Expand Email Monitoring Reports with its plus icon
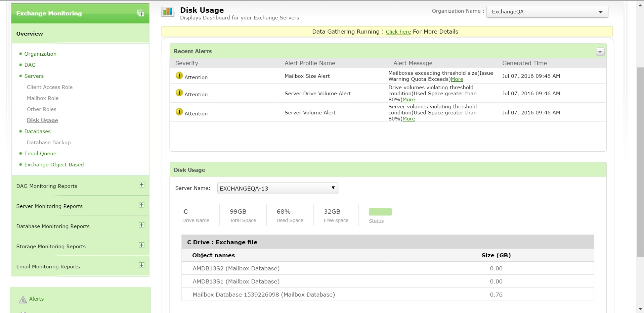The image size is (644, 313). 141,265
